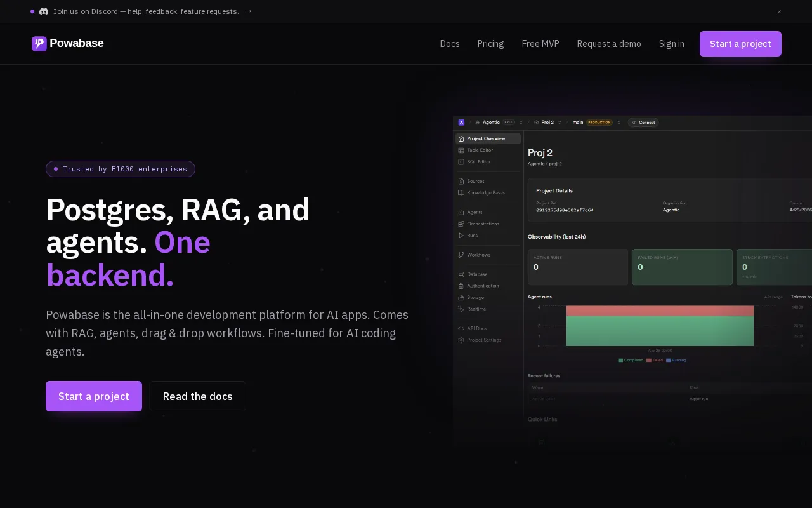Viewport: 812px width, 508px height.
Task: Open the Orchestrations sidebar icon
Action: click(461, 224)
